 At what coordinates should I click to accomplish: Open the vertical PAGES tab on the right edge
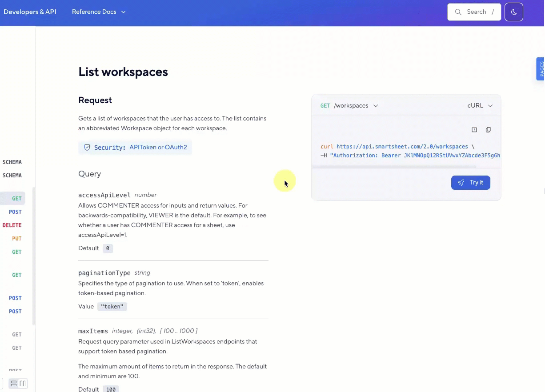tap(541, 69)
